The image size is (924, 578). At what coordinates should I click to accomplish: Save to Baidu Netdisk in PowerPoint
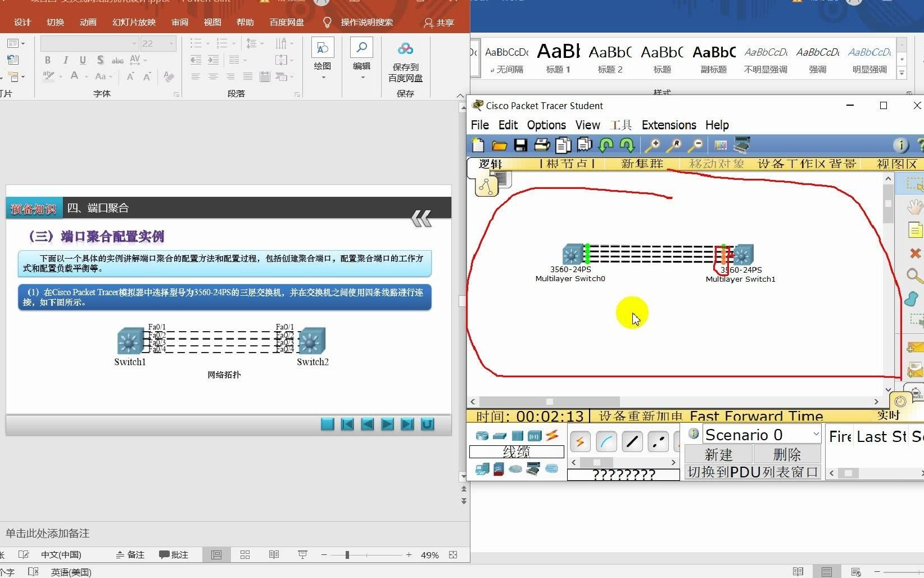coord(405,62)
